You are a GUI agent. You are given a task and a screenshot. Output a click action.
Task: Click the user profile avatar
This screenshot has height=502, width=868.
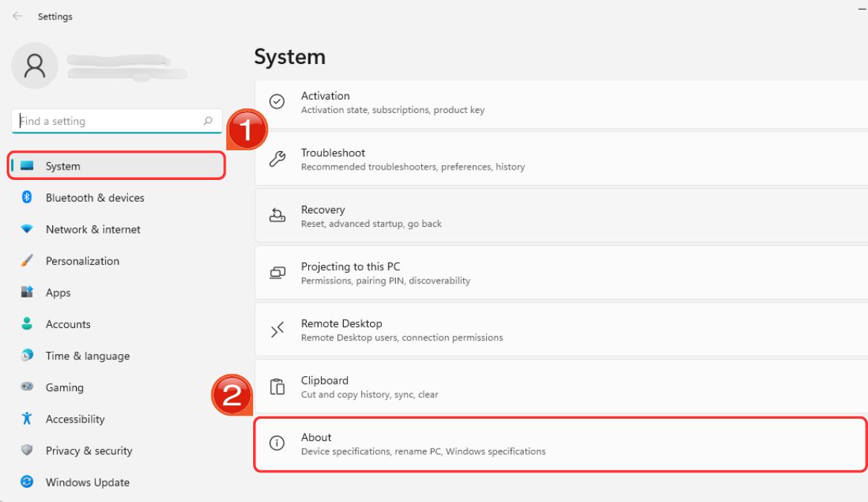tap(35, 65)
